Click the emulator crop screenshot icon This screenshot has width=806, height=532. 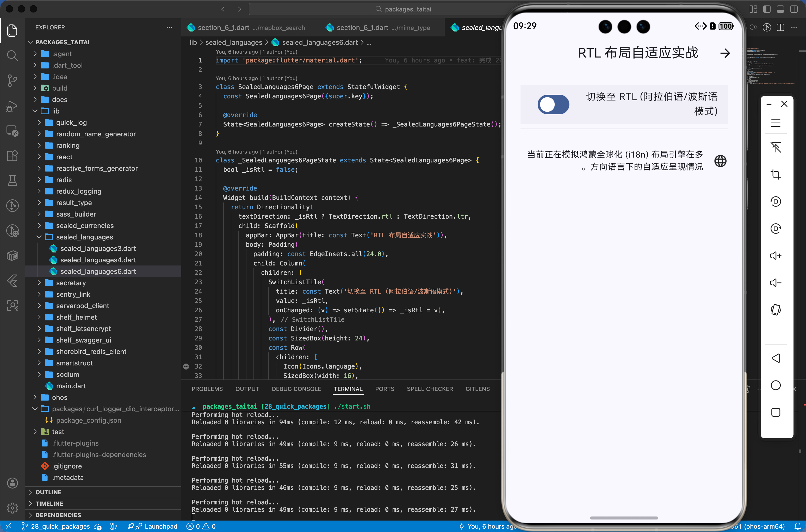(x=776, y=174)
